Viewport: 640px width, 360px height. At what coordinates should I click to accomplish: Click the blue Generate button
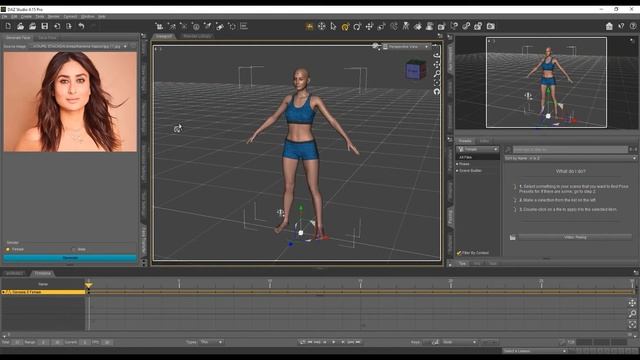point(70,258)
